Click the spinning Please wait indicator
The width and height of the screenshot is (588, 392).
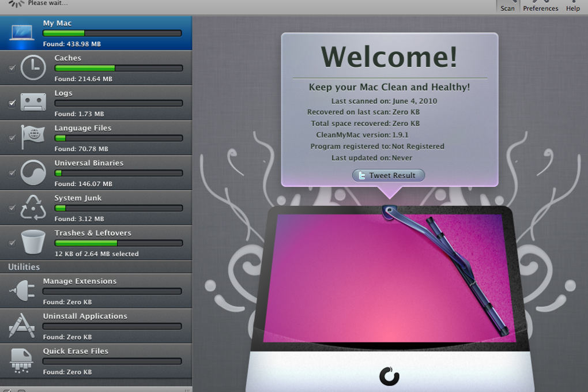pos(16,4)
